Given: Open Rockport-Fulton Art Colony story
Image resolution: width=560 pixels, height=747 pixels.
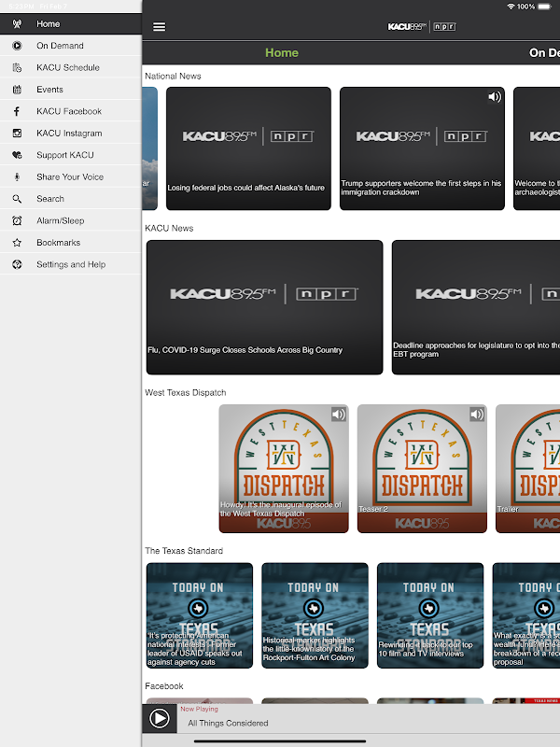Looking at the screenshot, I should click(315, 615).
